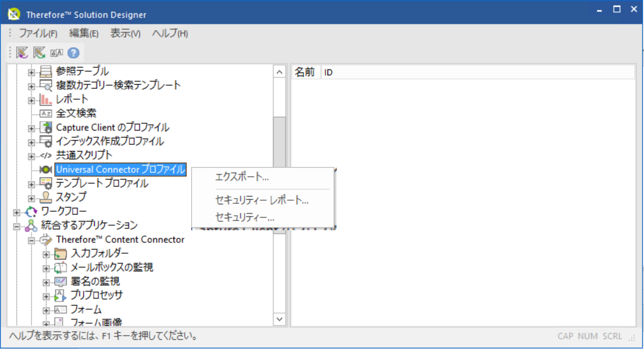The height and width of the screenshot is (349, 644).
Task: Open the ファイル(F) menu
Action: [x=38, y=33]
